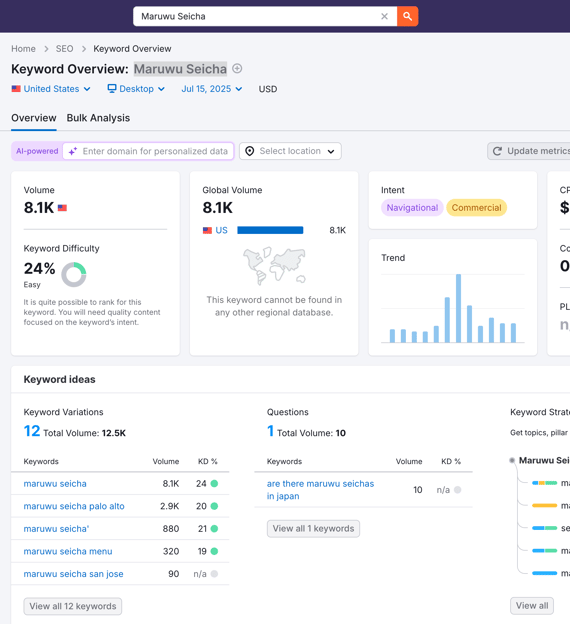Open maruwu seicha san jose keyword
Image resolution: width=570 pixels, height=624 pixels.
[74, 574]
